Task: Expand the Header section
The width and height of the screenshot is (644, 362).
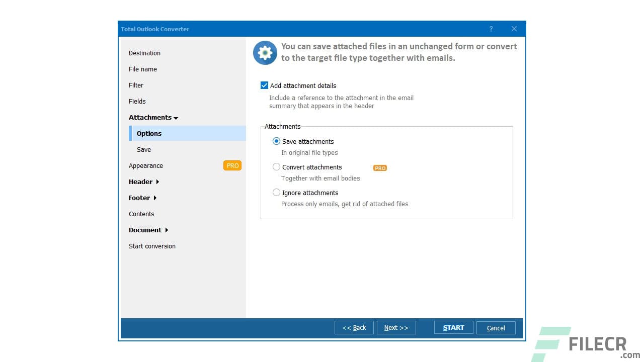Action: (141, 182)
